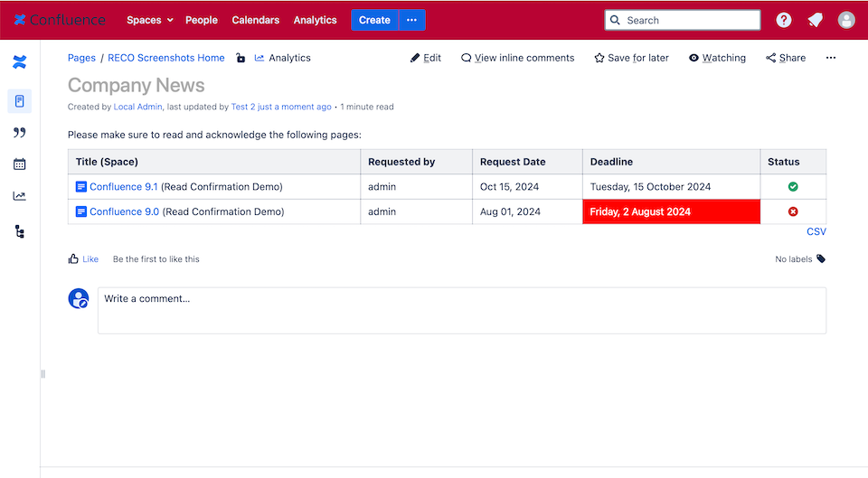
Task: Open the Blog quote icon in sidebar
Action: point(19,132)
